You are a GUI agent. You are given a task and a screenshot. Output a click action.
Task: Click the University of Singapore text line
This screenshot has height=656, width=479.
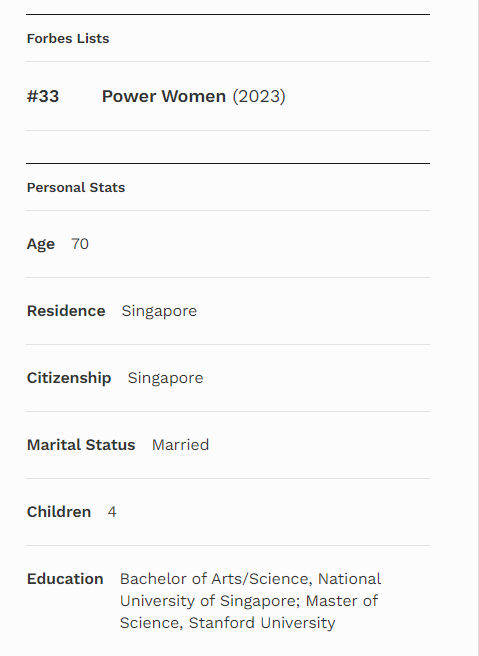[210, 601]
